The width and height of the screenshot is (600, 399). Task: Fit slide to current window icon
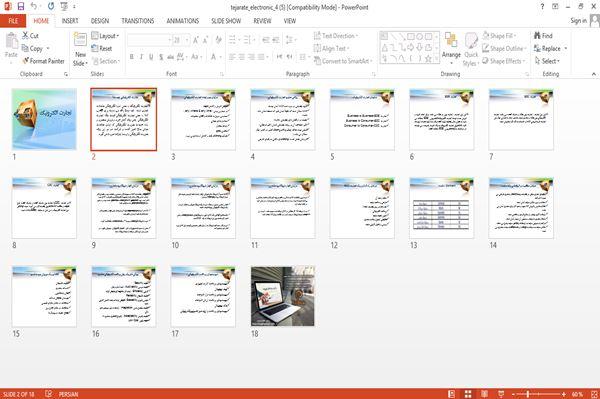click(594, 394)
